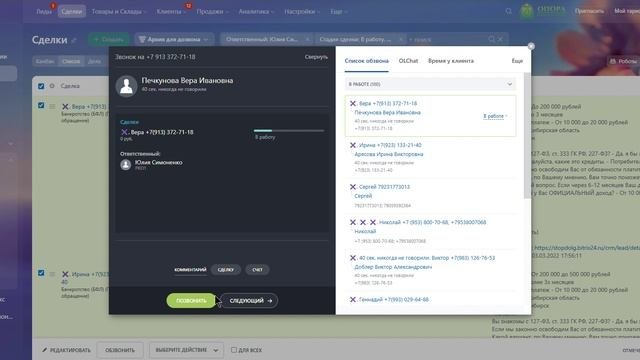The height and width of the screenshot is (360, 640).
Task: Open the Сделки top menu item
Action: click(x=72, y=11)
